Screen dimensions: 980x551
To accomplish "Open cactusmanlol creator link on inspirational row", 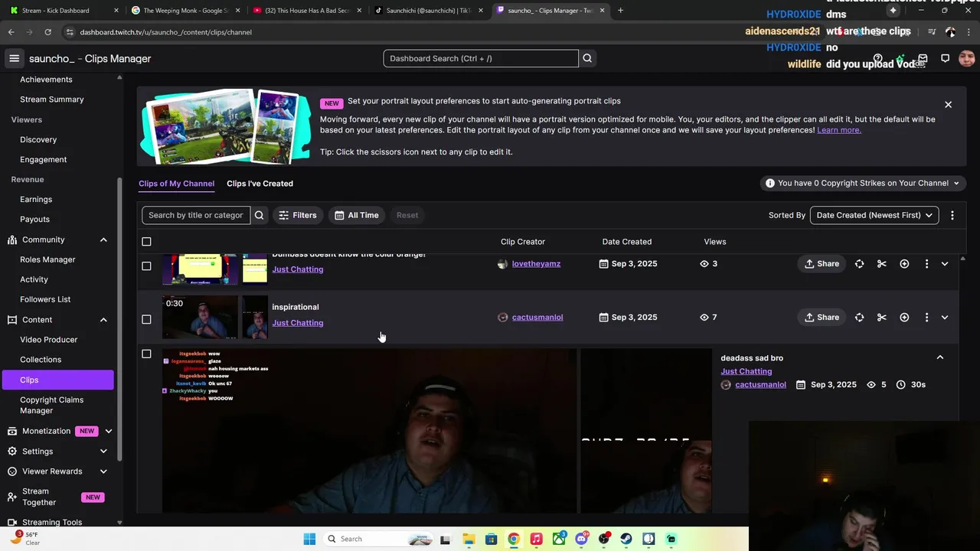I will [537, 317].
